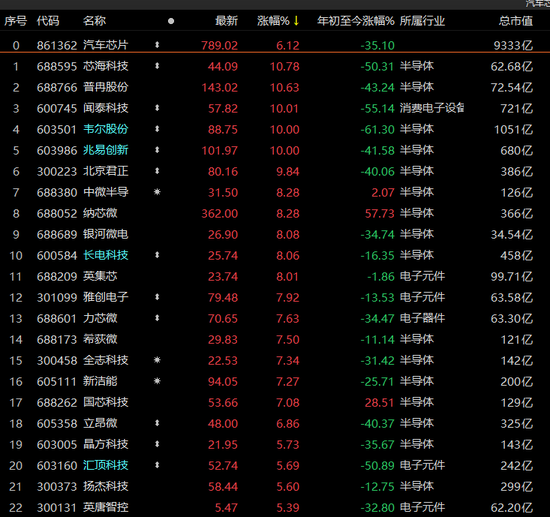550x517 pixels.
Task: Click market cap value 9333亿
Action: pyautogui.click(x=513, y=45)
